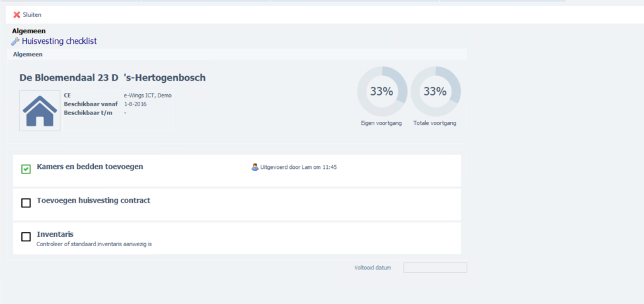644x304 pixels.
Task: Check the Toevoegen huisvesting contract checkbox
Action: (x=26, y=203)
